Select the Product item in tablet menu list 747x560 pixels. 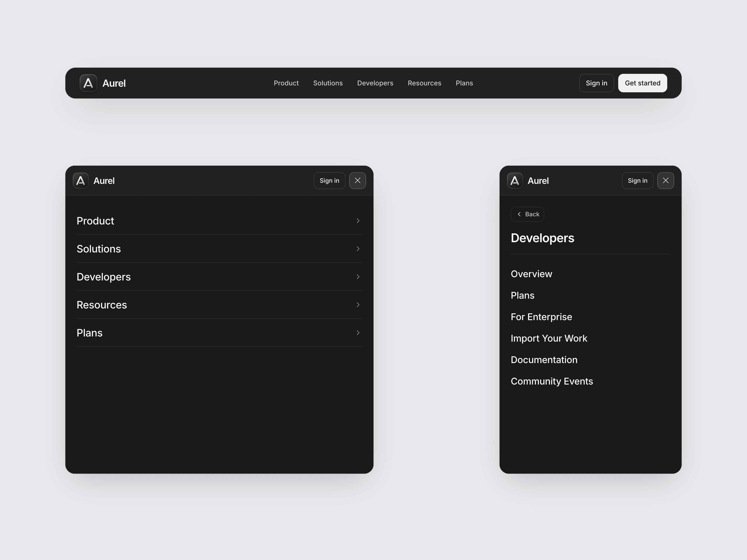point(219,221)
